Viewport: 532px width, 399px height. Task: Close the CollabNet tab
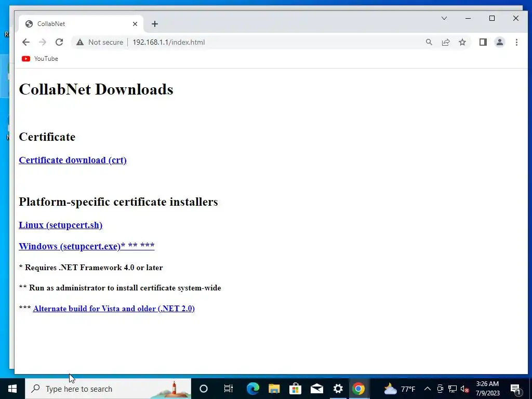pos(135,24)
